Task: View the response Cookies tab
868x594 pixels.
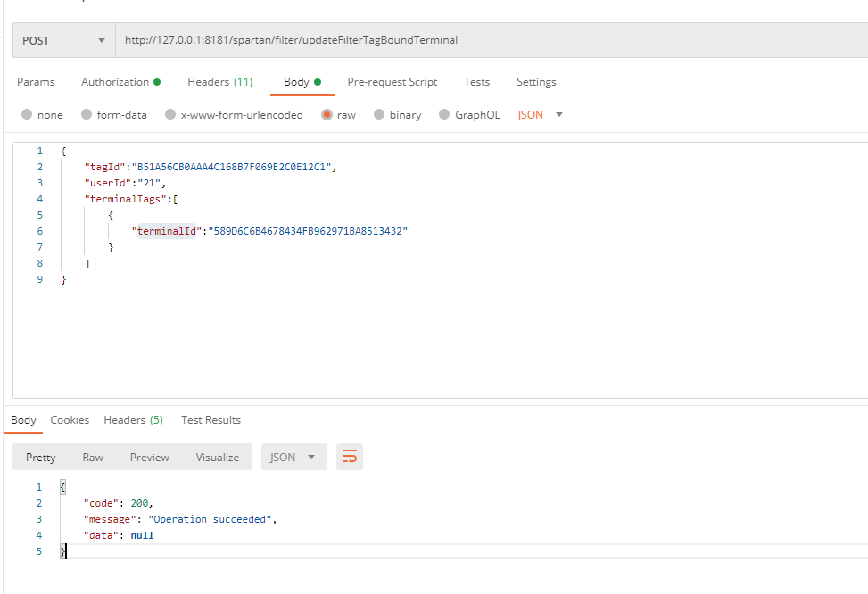Action: click(70, 420)
